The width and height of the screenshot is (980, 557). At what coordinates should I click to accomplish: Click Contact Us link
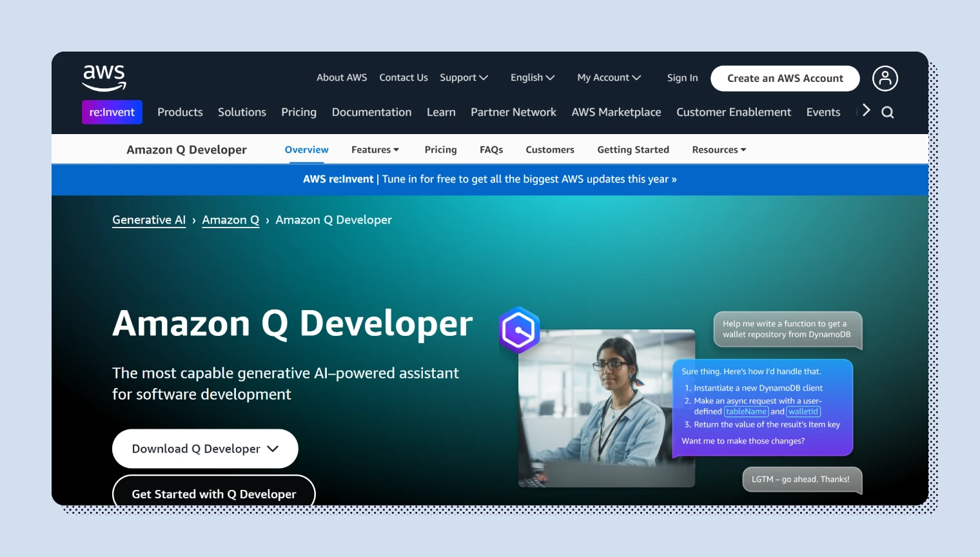point(404,77)
